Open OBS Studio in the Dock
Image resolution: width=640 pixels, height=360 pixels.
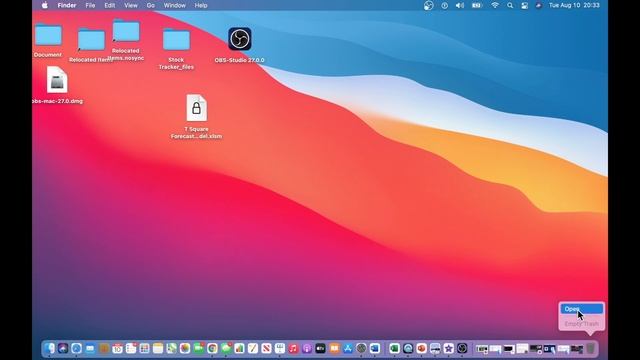(462, 348)
